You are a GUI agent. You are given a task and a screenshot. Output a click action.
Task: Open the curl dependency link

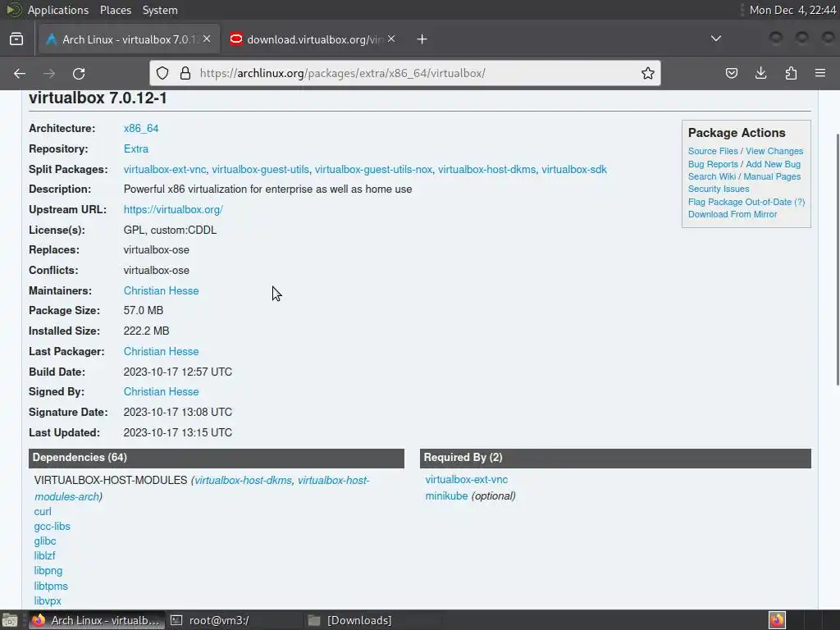pyautogui.click(x=43, y=512)
